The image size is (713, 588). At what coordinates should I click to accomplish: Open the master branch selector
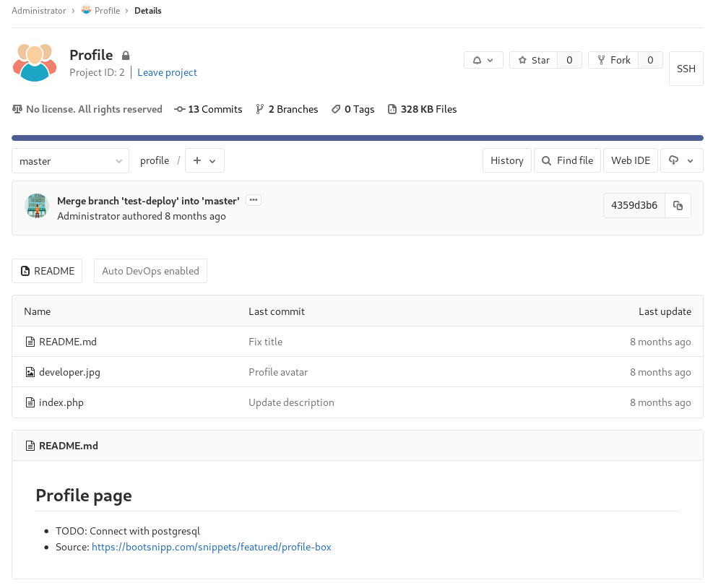point(70,161)
